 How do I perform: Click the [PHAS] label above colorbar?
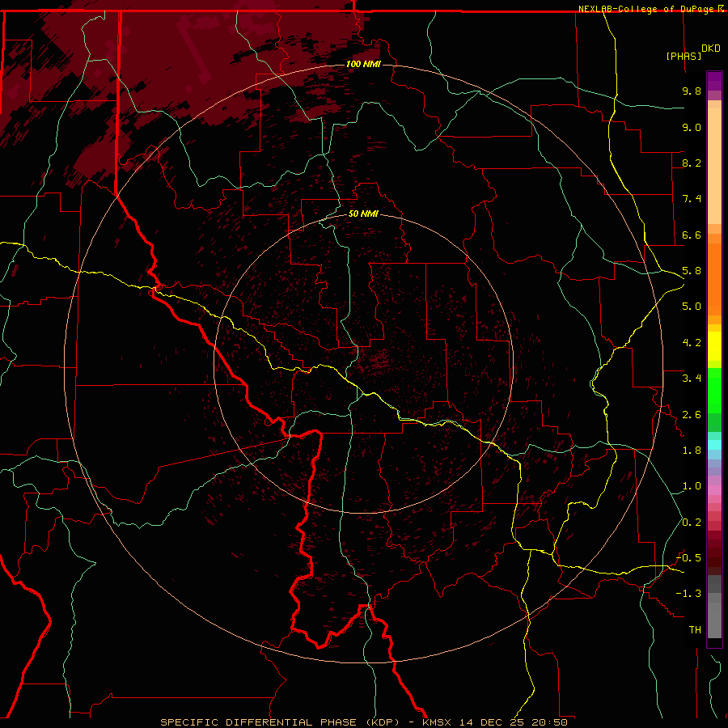point(684,56)
